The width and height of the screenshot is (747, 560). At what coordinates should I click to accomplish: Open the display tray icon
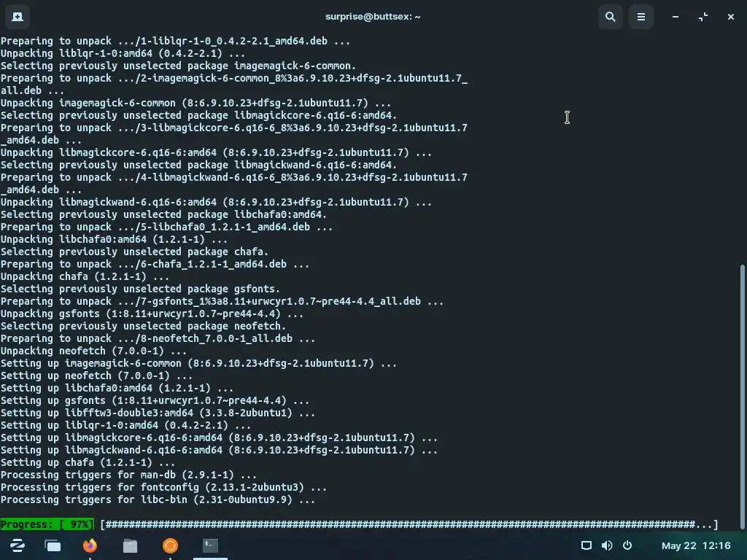coord(587,545)
